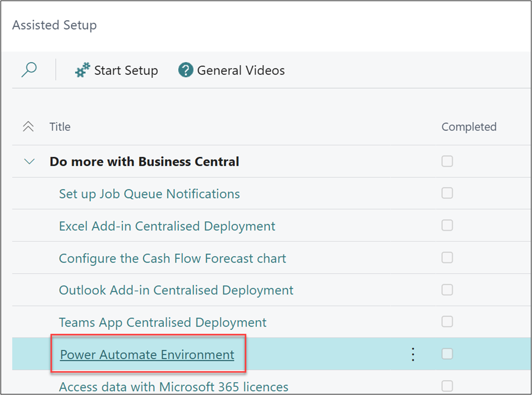Check Completed box for Cash Flow Forecast row
Viewport: 532px width, 395px height.
tap(447, 257)
